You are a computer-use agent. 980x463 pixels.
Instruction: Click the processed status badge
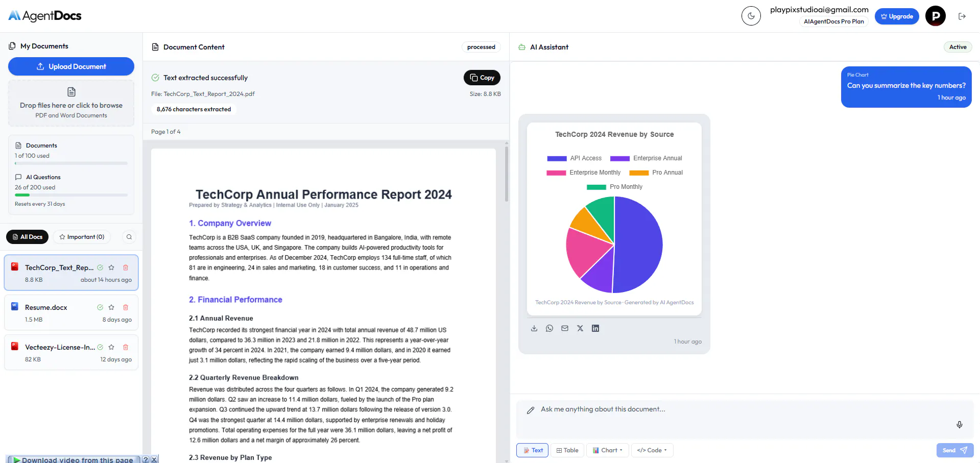coord(481,47)
